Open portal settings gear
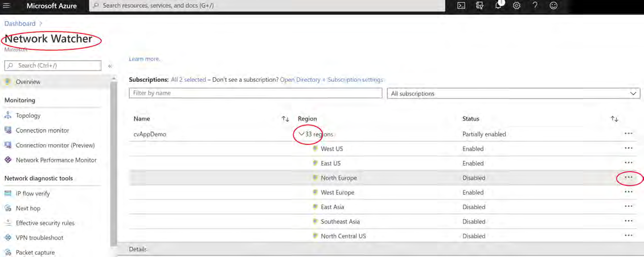Viewport: 644px width, 257px height. pos(516,6)
